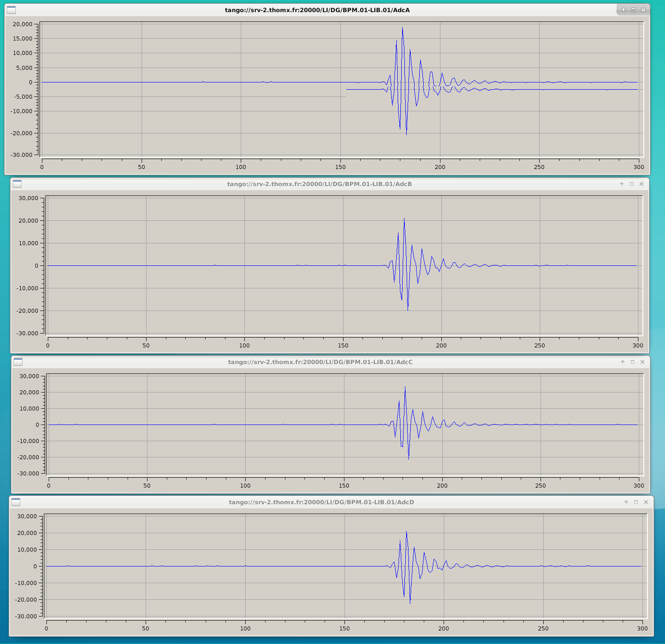Open the AdcD window menu icon
The height and width of the screenshot is (644, 665).
point(16,502)
